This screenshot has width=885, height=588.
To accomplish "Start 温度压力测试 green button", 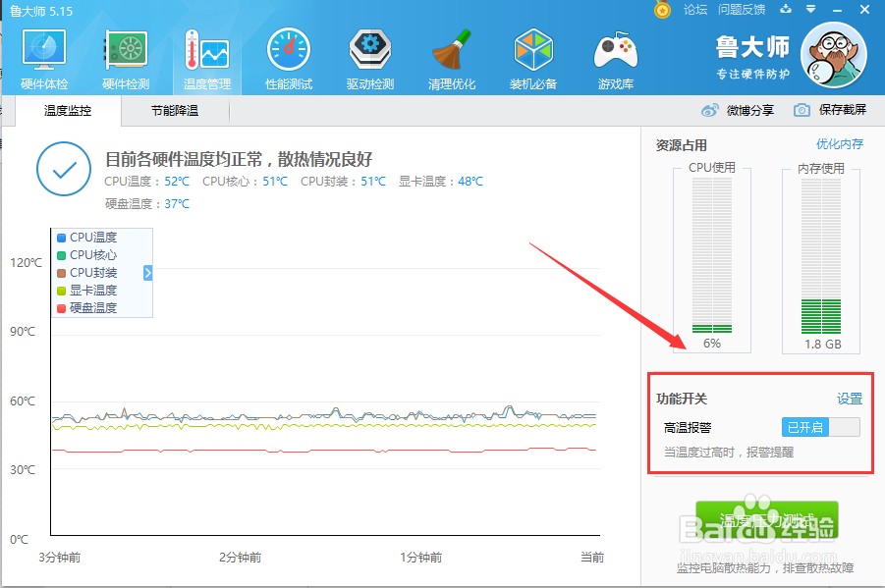I will [766, 520].
